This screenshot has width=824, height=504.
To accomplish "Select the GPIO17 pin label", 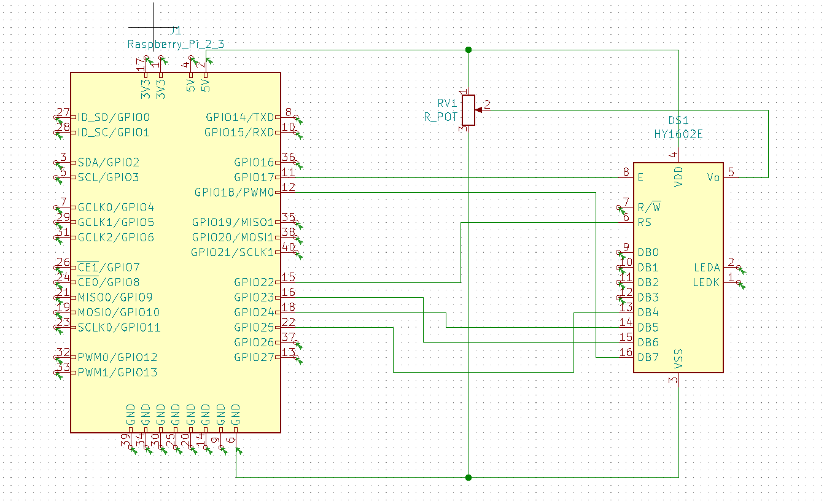I will tap(254, 177).
